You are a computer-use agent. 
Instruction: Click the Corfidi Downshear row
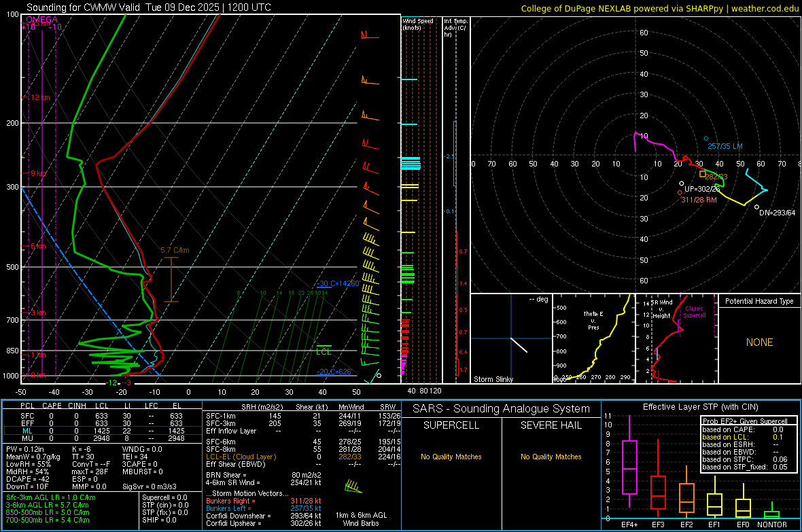pyautogui.click(x=264, y=516)
